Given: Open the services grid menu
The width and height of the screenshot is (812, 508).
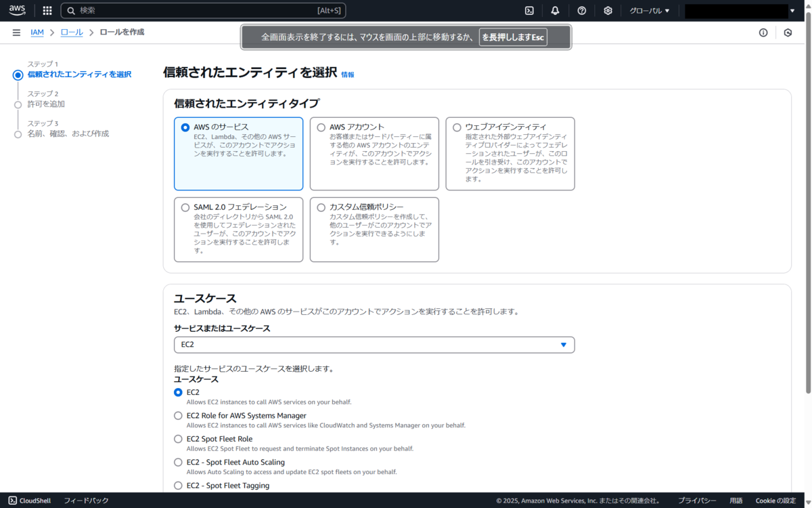Looking at the screenshot, I should pos(47,10).
